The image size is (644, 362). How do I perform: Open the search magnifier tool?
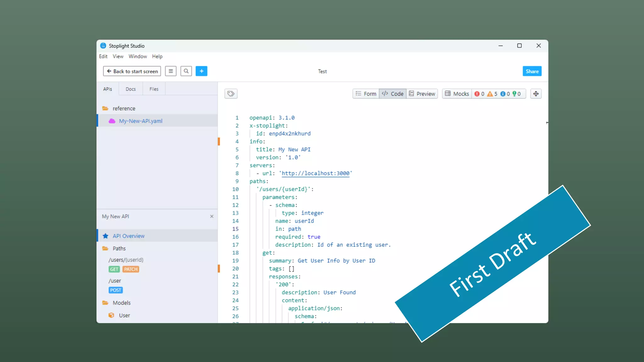tap(186, 71)
